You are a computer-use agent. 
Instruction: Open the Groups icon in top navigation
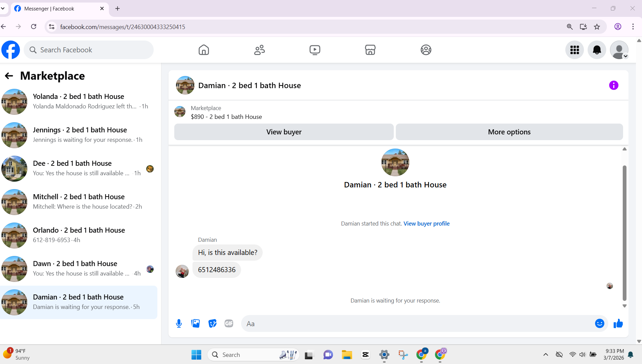coord(426,50)
